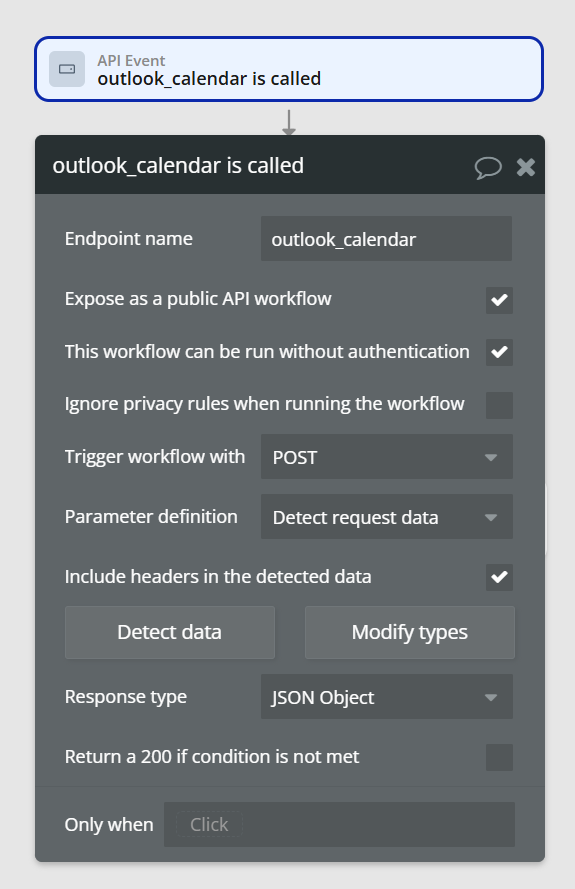Enable Ignore privacy rules checkbox

tap(499, 405)
